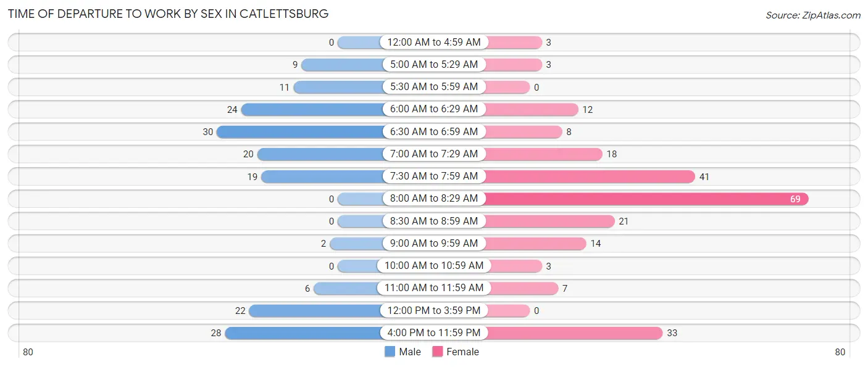The height and width of the screenshot is (367, 868).
Task: Toggle the Male legend label
Action: click(410, 352)
